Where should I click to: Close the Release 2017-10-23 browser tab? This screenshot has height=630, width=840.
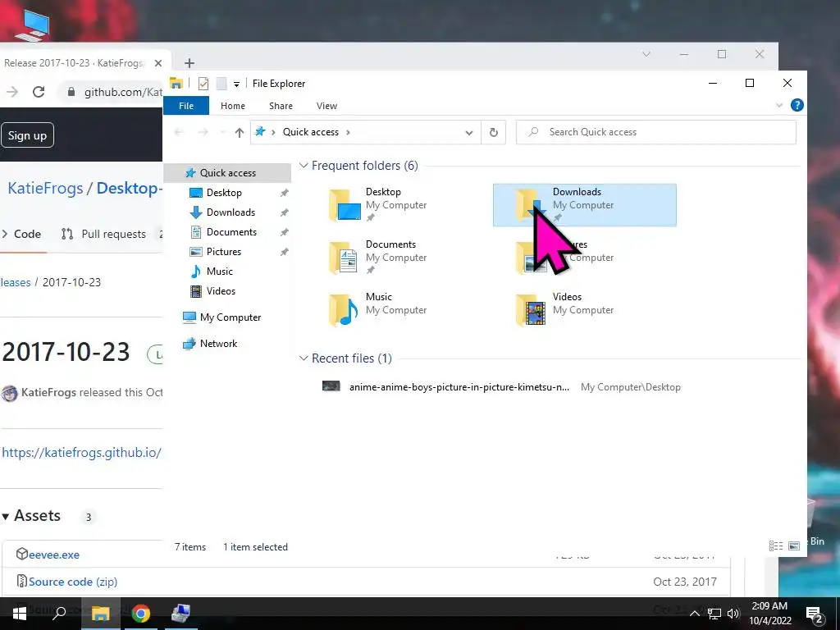click(158, 63)
